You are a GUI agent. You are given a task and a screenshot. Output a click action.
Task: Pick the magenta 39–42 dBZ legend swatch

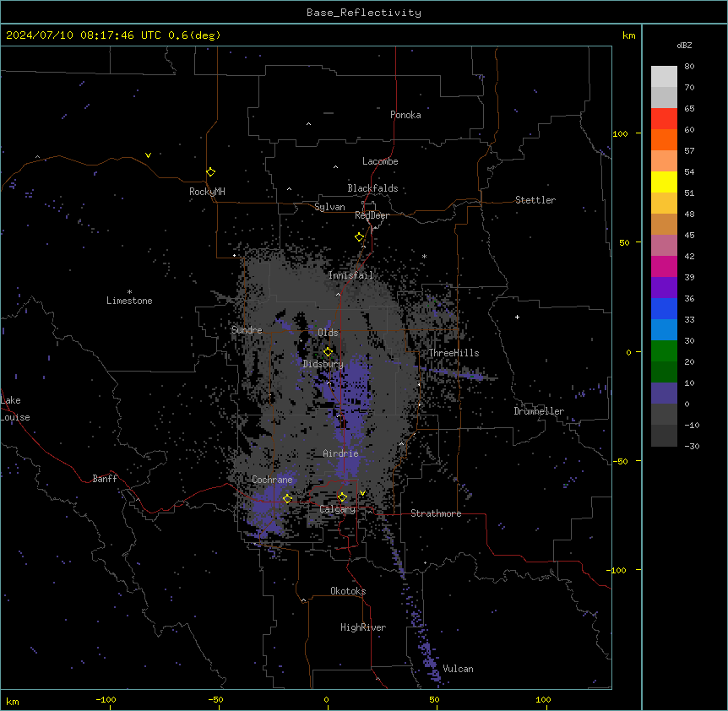coord(664,266)
